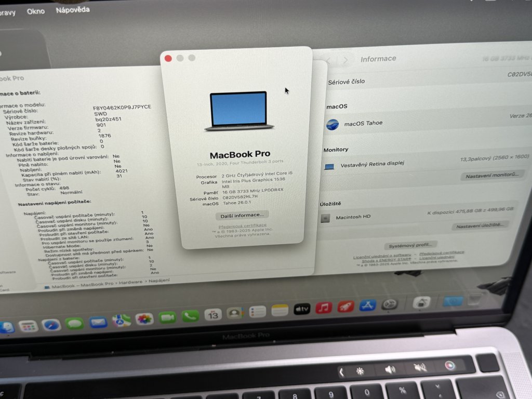Click the Nastavení napájení počítače heading
Screen dimensions: 532x399
[x=55, y=203]
